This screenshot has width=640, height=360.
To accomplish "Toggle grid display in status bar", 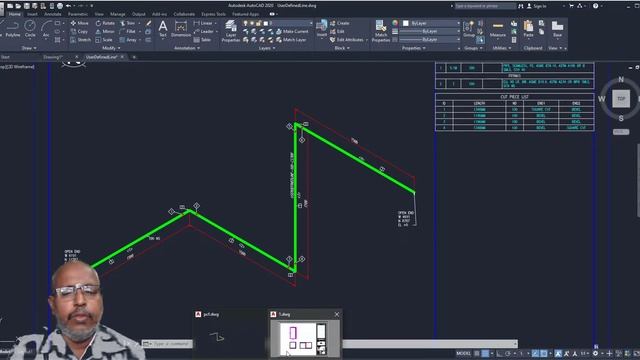I will tap(477, 353).
